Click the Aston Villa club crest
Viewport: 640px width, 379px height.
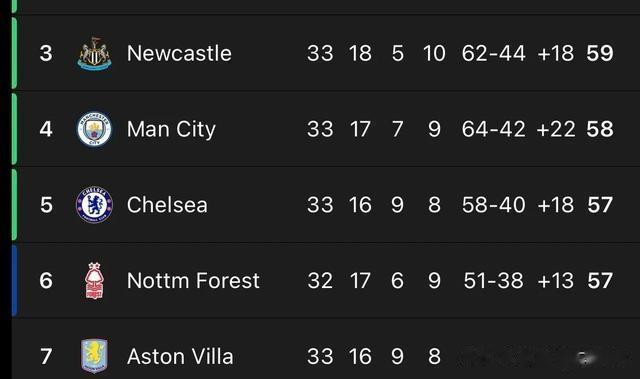click(94, 356)
